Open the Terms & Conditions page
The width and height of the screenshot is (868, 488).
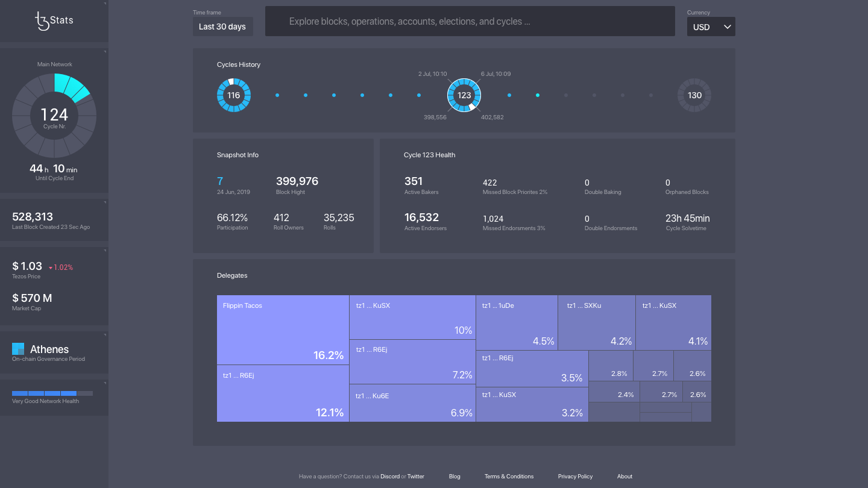(x=509, y=477)
